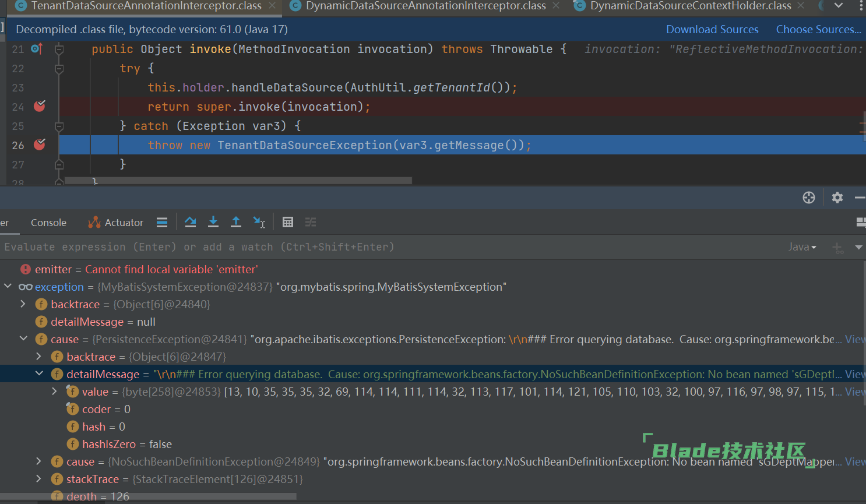Click the red error icon beside emitter

(x=26, y=269)
